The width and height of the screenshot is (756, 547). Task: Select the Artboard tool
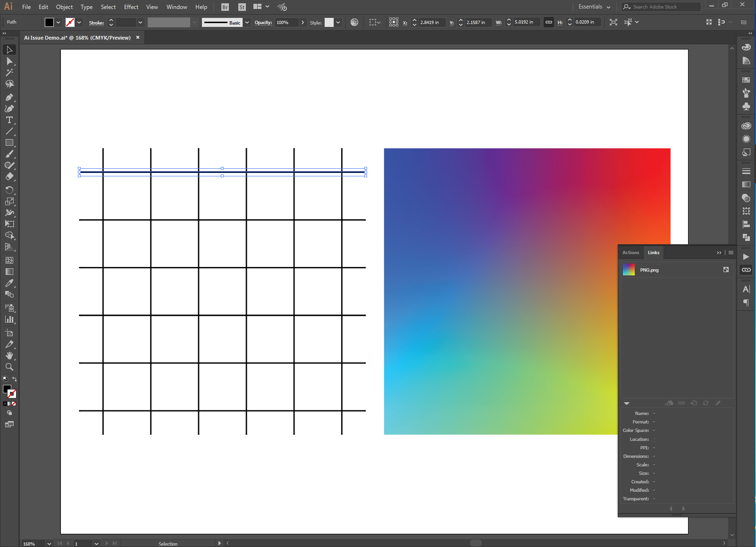click(x=9, y=333)
